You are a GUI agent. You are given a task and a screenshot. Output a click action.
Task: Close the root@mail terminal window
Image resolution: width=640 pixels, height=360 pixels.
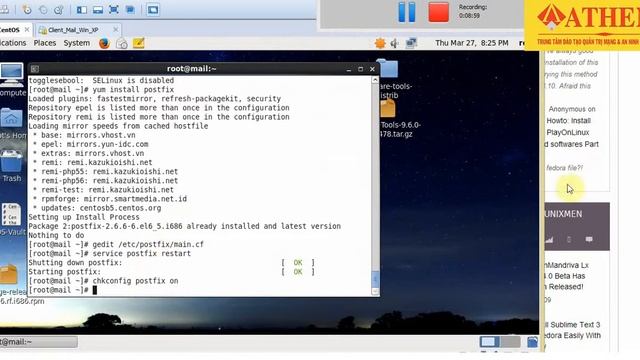point(372,69)
